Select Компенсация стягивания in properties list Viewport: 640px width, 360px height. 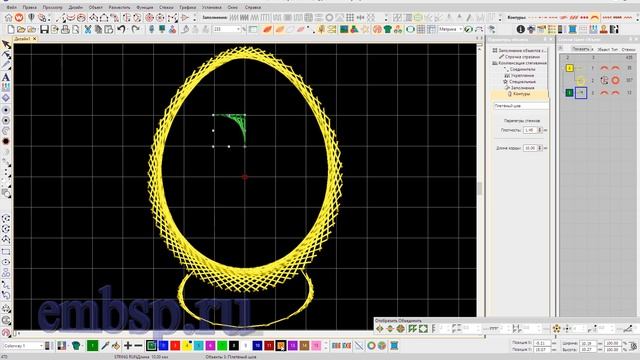(x=520, y=63)
